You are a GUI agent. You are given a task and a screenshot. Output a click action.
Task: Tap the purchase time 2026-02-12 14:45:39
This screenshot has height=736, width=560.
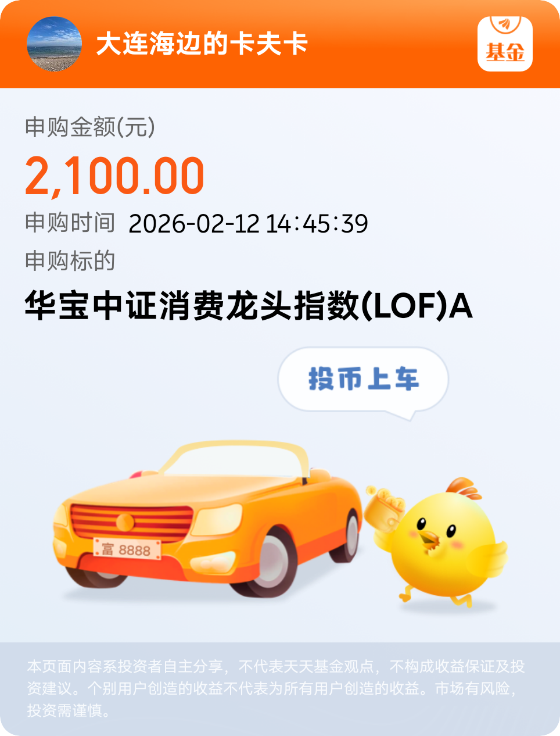click(x=248, y=224)
